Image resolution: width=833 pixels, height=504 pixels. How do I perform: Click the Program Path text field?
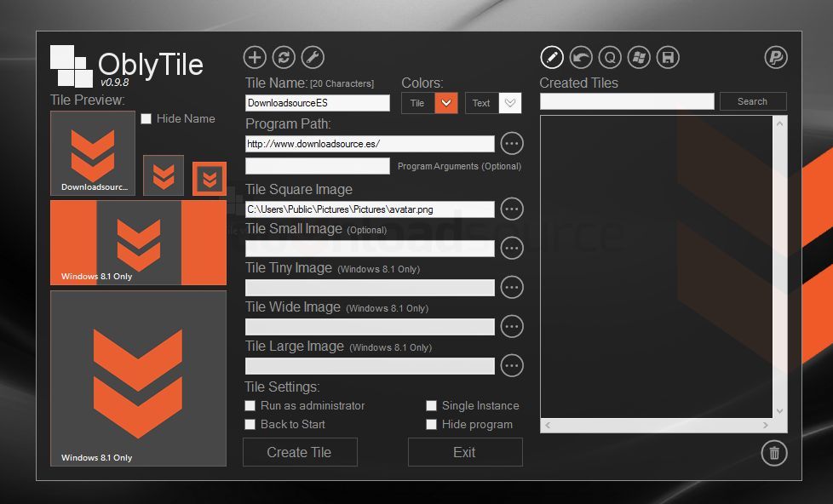click(x=370, y=144)
